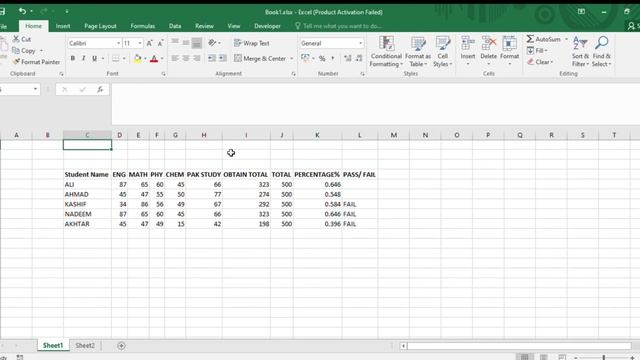The width and height of the screenshot is (640, 360).
Task: Open the Orientation text rotation tool
Action: click(x=212, y=43)
